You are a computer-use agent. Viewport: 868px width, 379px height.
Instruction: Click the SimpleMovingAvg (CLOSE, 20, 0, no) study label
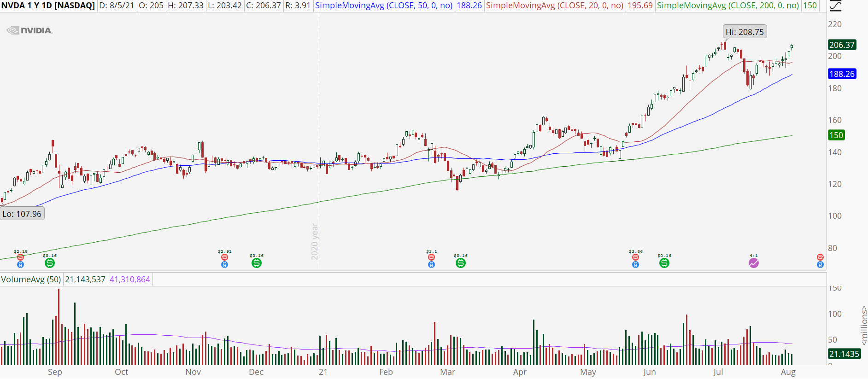tap(555, 6)
